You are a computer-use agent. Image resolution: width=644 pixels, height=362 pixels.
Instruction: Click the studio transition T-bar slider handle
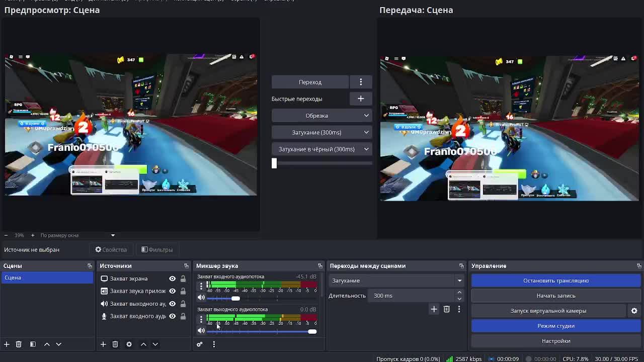tap(274, 163)
